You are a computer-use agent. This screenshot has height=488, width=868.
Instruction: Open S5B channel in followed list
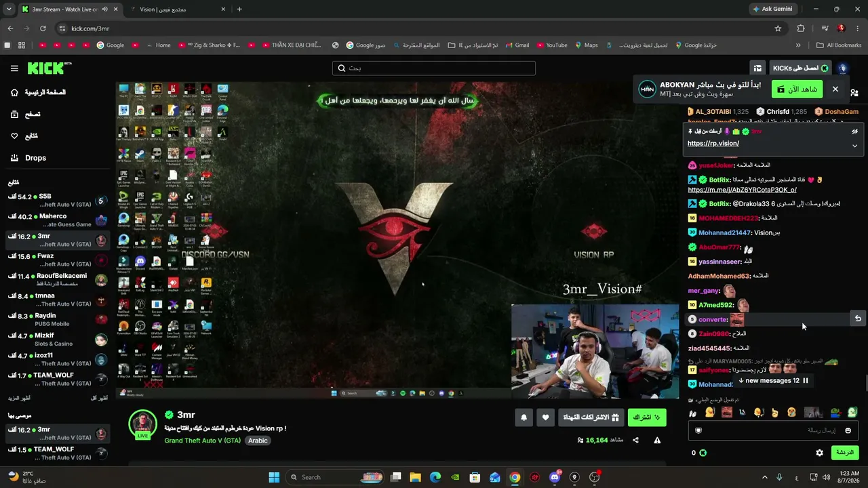point(58,201)
